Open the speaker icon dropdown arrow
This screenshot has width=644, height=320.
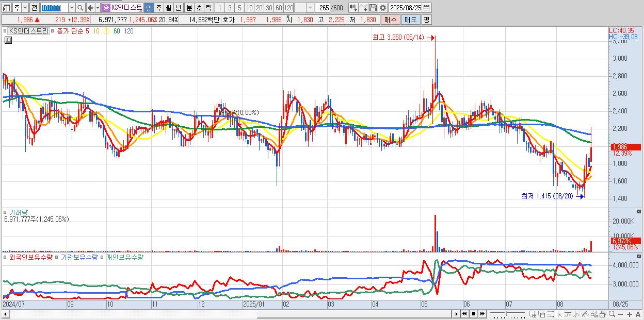(x=98, y=8)
